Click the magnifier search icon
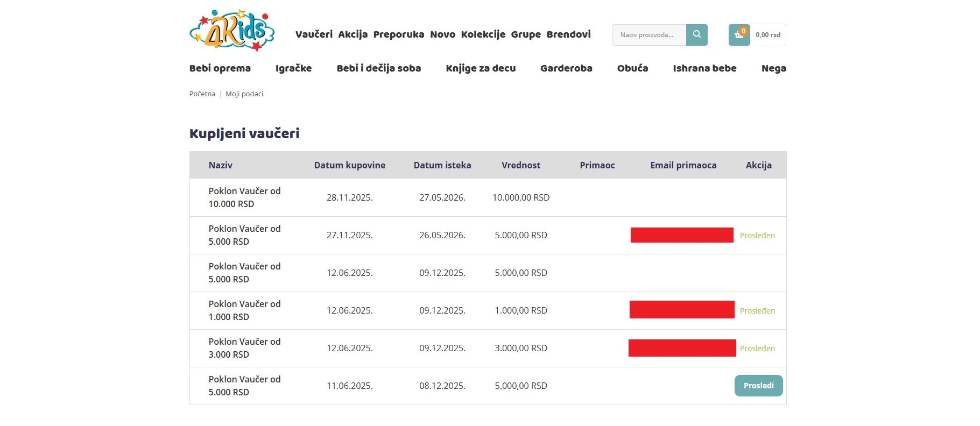 pyautogui.click(x=696, y=35)
